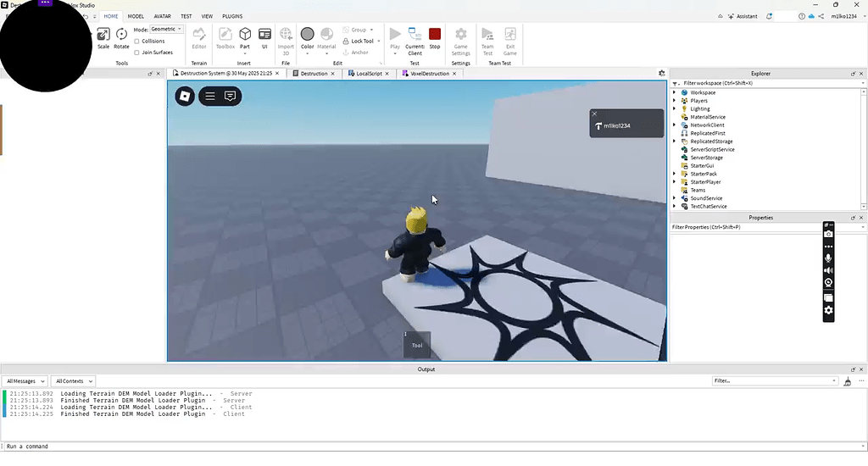This screenshot has height=466, width=868.
Task: Open the Assistant panel
Action: point(743,16)
